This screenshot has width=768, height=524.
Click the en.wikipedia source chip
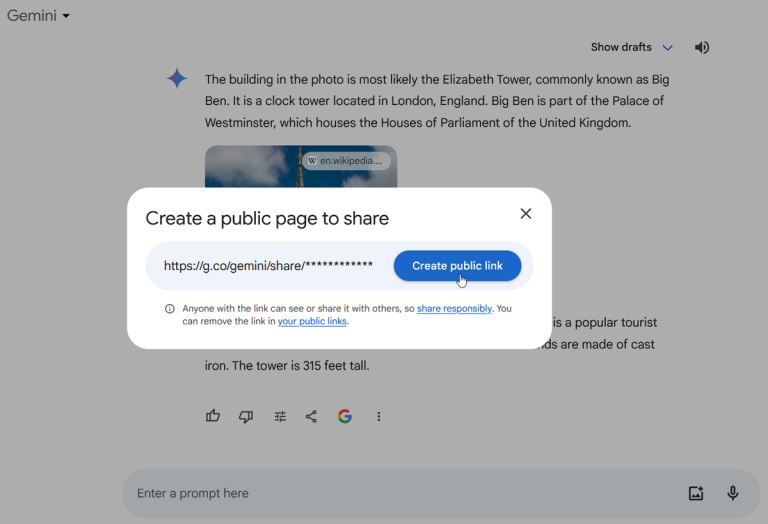[x=347, y=161]
